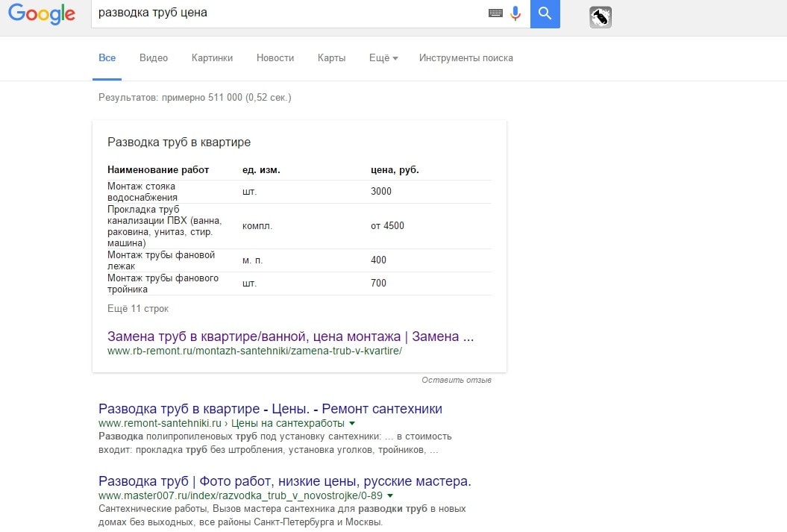
Task: Select the active Все tab
Action: pos(107,58)
